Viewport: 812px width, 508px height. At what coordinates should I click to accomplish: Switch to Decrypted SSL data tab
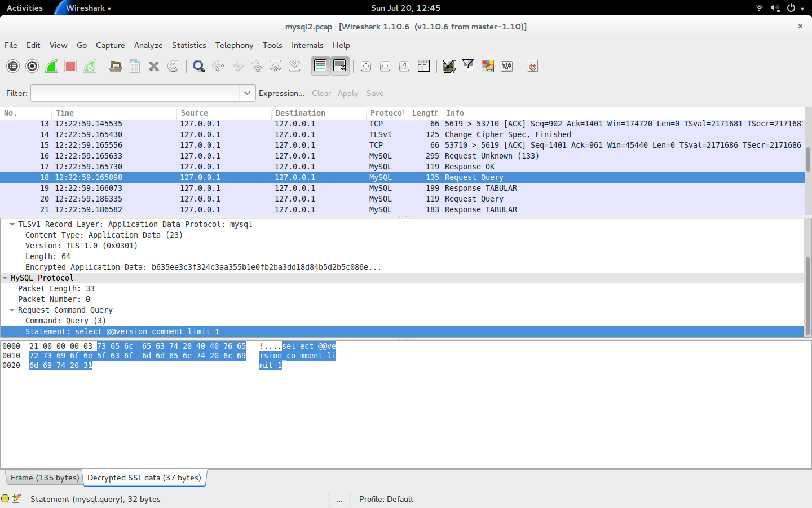(144, 478)
